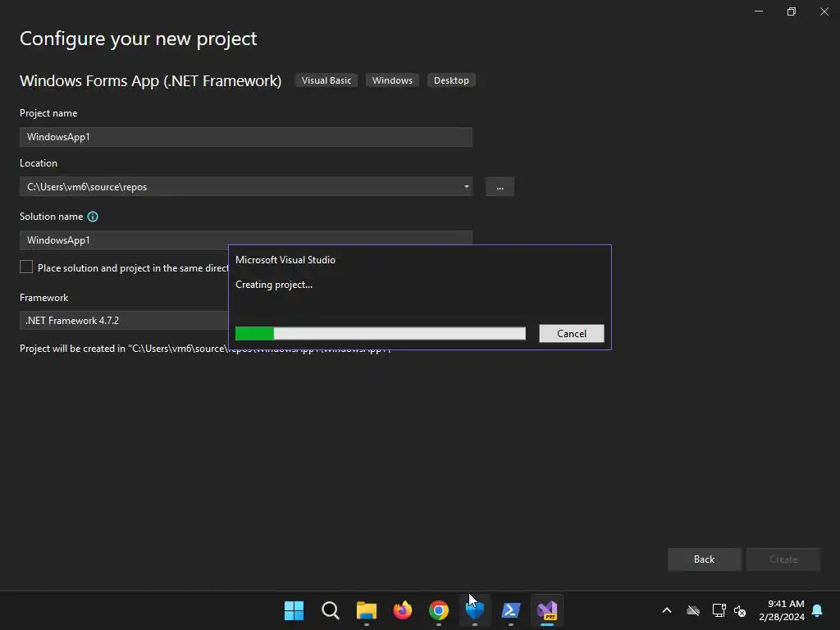
Task: Open the Windows Start menu
Action: tap(294, 610)
